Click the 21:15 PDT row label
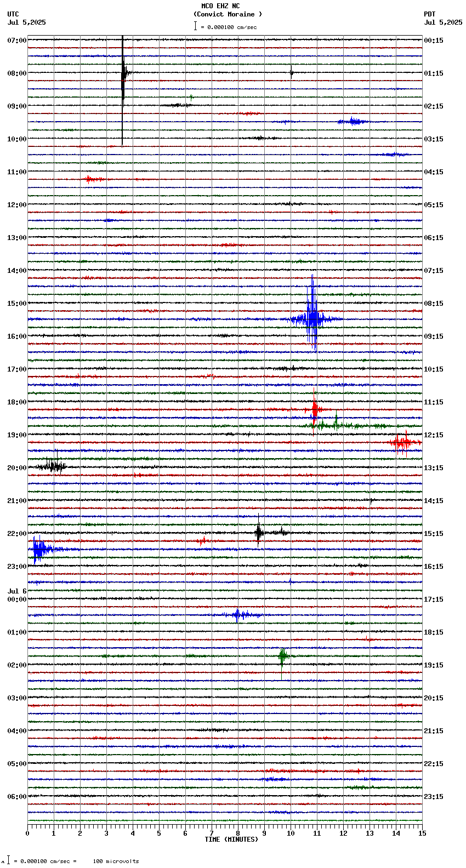Screen dimensions: 466x868 click(x=434, y=731)
